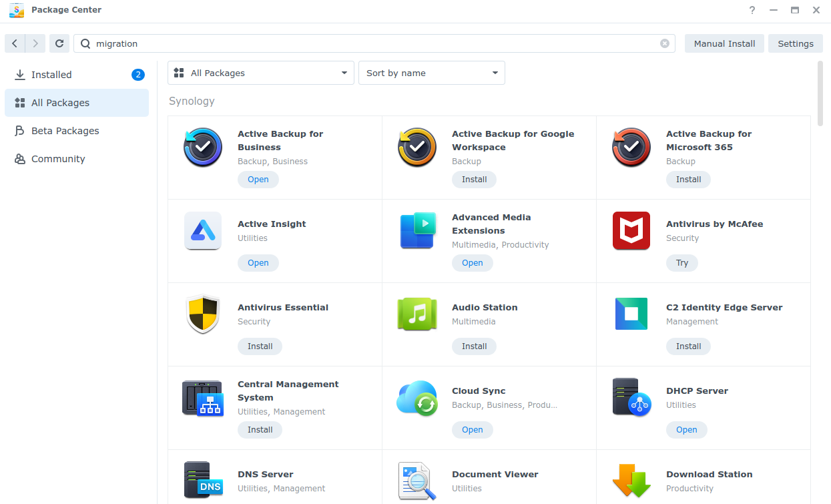Viewport: 831px width, 504px height.
Task: Click the Antivirus Essential package name
Action: [x=283, y=308]
